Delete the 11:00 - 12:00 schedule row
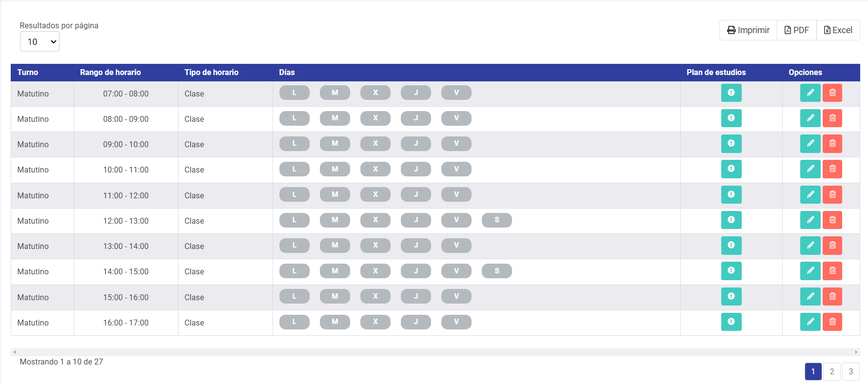Viewport: 868px width, 383px height. point(832,194)
